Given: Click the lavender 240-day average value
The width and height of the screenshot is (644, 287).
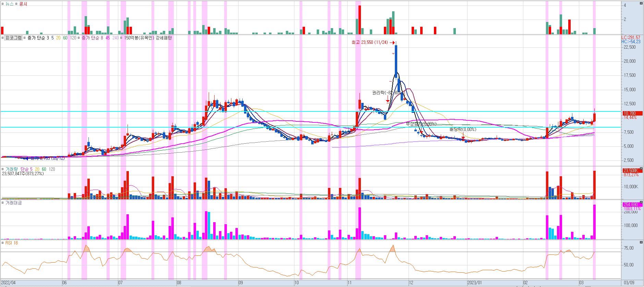Looking at the screenshot, I should point(116,38).
